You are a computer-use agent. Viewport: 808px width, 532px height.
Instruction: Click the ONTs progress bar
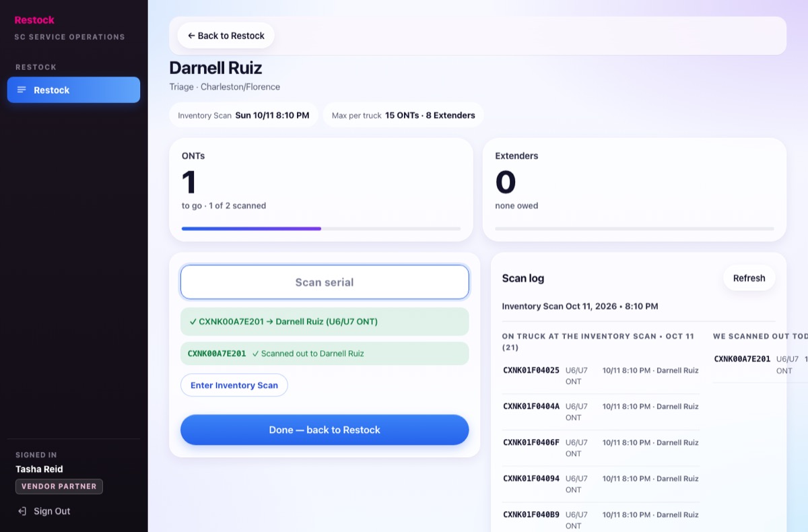[x=321, y=229]
